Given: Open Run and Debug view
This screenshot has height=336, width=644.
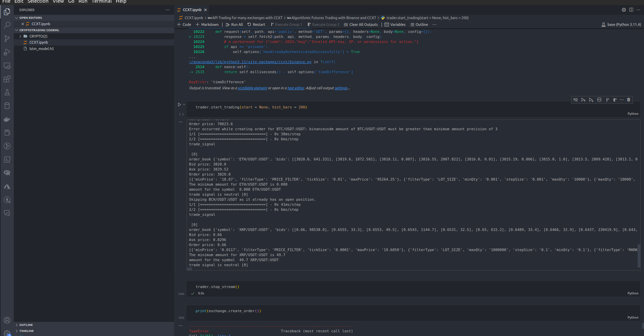Looking at the screenshot, I should pyautogui.click(x=7, y=52).
